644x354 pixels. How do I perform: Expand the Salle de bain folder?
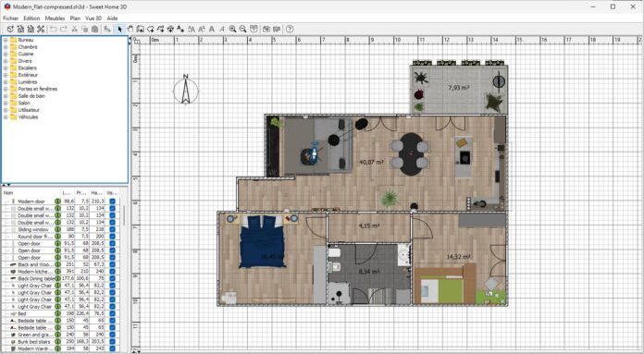point(6,96)
